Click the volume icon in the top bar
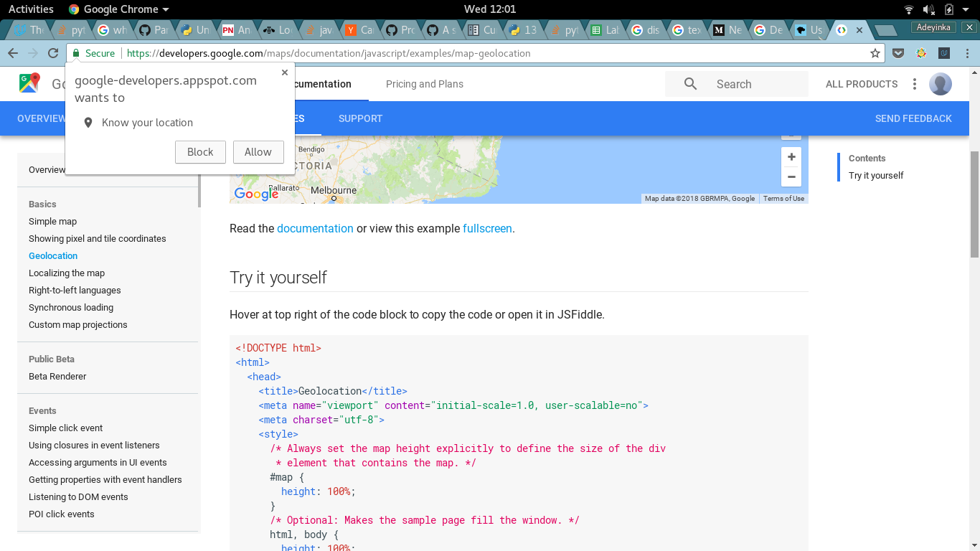This screenshot has width=980, height=551. tap(928, 9)
